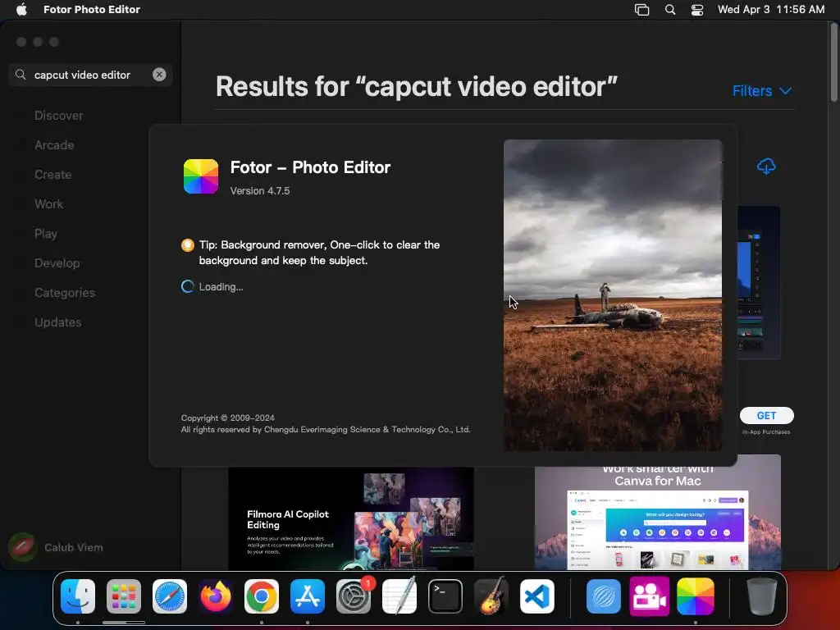The image size is (840, 630).
Task: Go to Arcade in App Store sidebar
Action: (x=54, y=145)
